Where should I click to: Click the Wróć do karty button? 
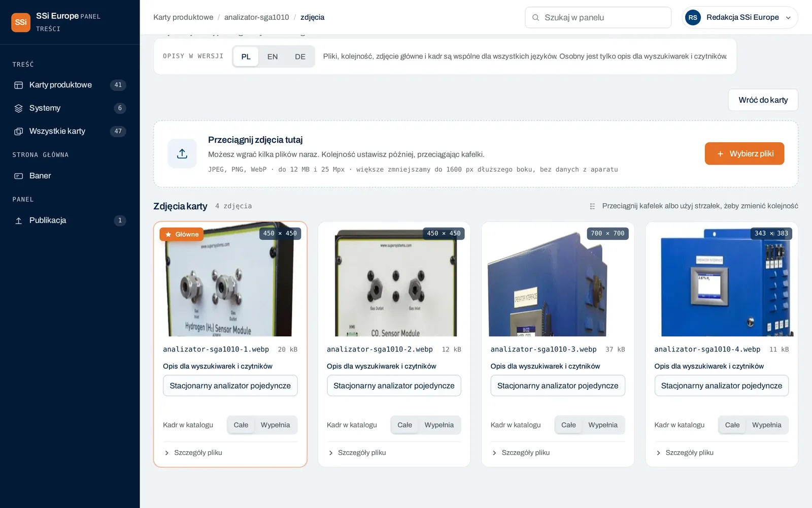point(763,100)
